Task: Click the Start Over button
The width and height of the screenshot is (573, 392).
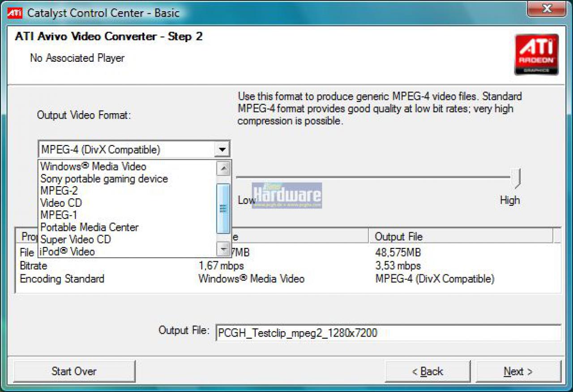Action: (x=74, y=371)
